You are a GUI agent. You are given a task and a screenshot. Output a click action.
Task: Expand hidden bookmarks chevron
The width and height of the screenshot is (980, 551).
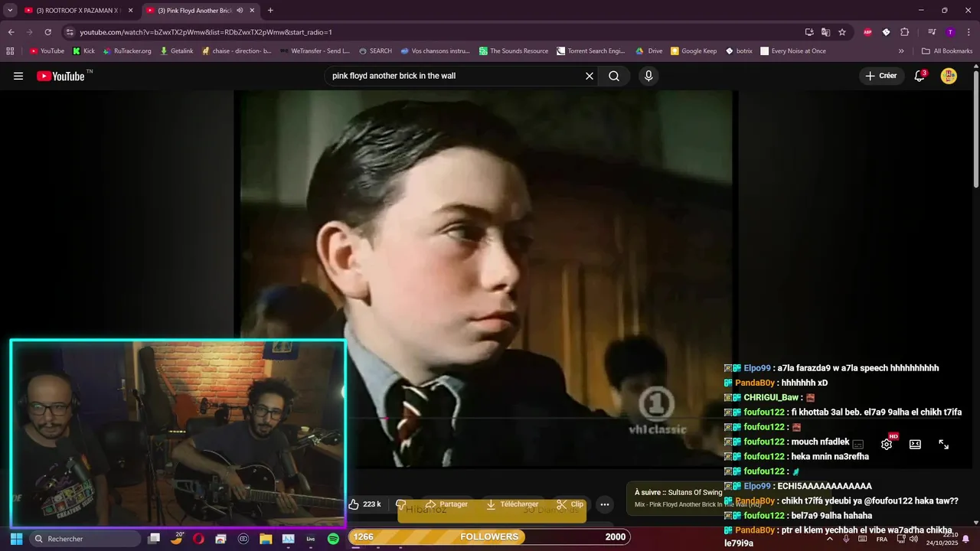click(x=901, y=51)
